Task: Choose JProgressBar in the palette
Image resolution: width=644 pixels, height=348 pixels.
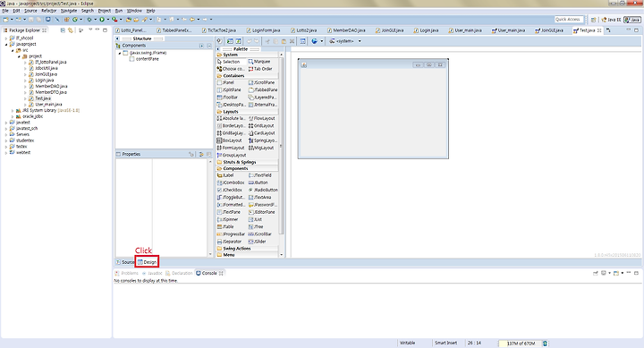Action: tap(231, 234)
